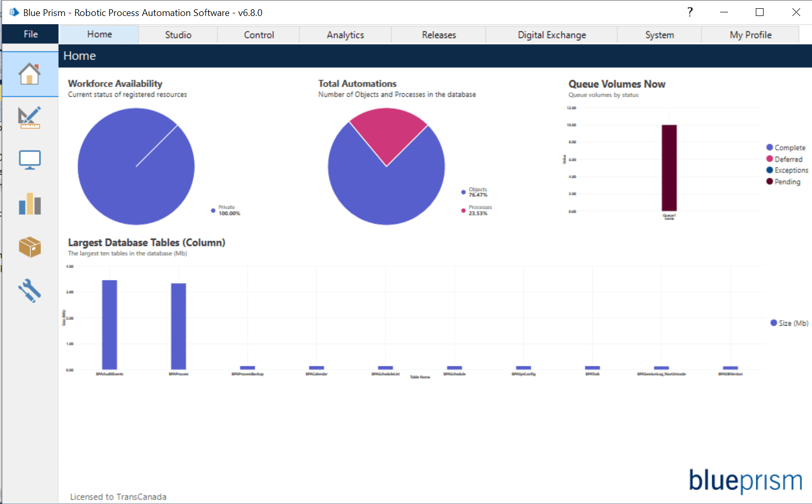The image size is (812, 504).
Task: Click the BPASysConfig axis label
Action: point(523,374)
